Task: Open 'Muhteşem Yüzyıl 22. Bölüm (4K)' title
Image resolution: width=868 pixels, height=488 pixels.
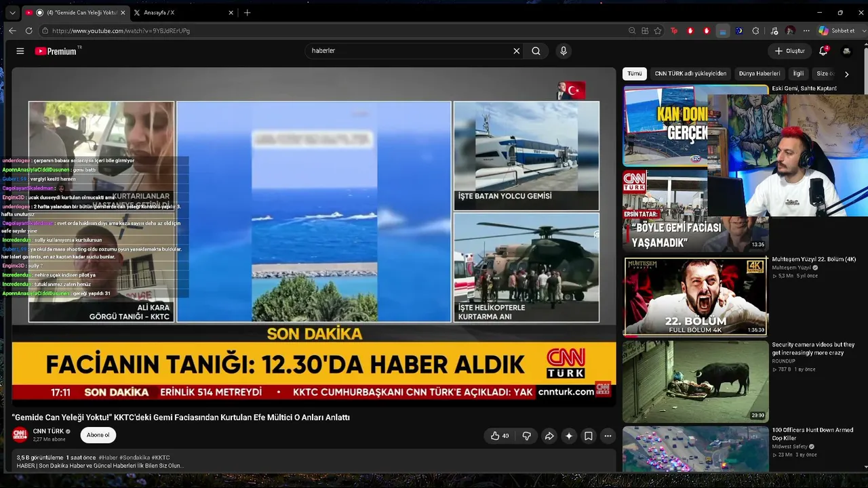Action: (814, 259)
